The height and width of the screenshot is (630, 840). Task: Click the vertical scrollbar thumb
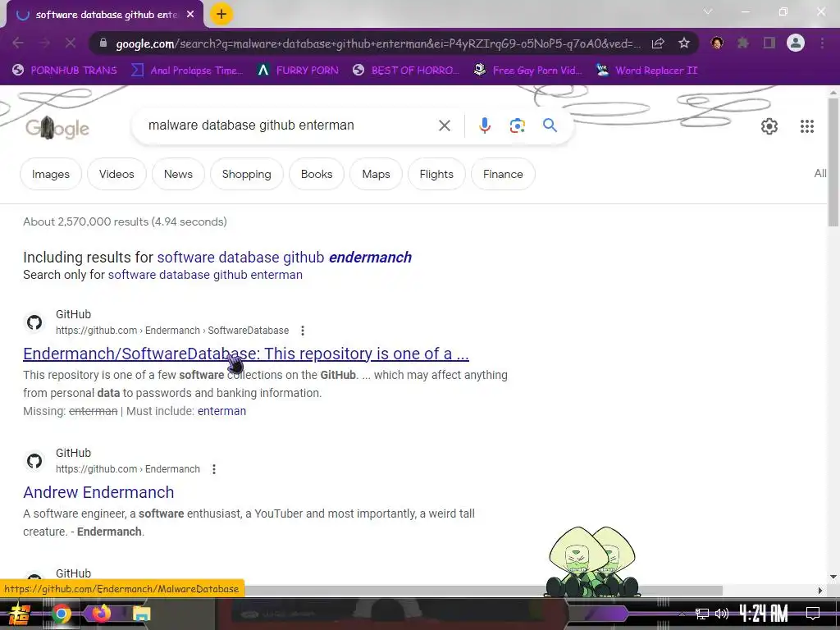(x=833, y=162)
